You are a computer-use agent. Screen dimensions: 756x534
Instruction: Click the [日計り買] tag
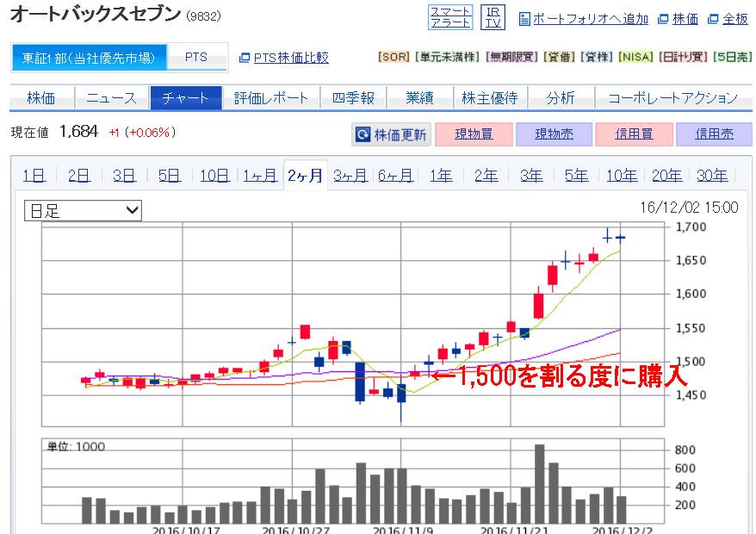pyautogui.click(x=683, y=57)
